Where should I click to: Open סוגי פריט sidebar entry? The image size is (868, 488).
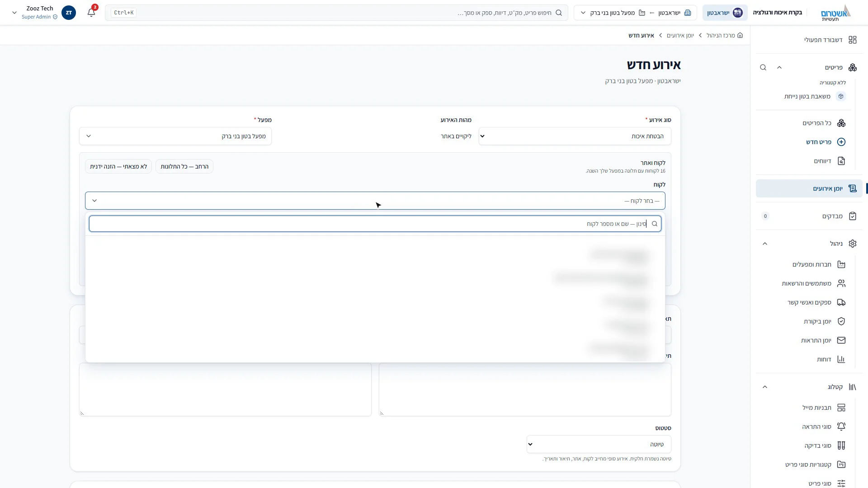point(826,483)
